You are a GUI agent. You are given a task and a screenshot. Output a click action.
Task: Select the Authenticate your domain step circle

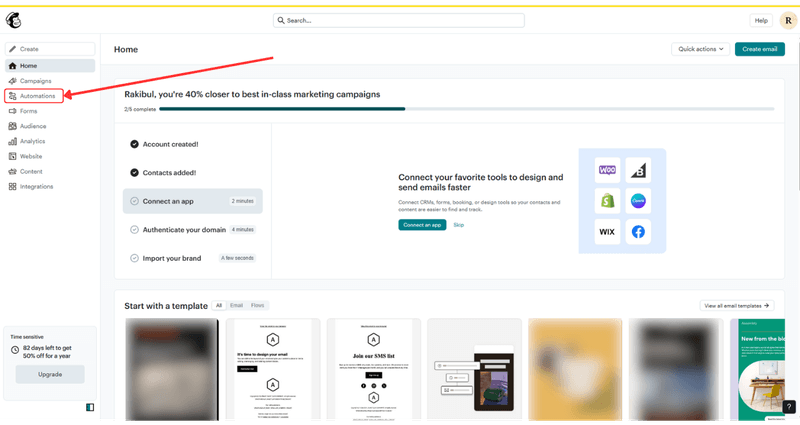coord(134,230)
